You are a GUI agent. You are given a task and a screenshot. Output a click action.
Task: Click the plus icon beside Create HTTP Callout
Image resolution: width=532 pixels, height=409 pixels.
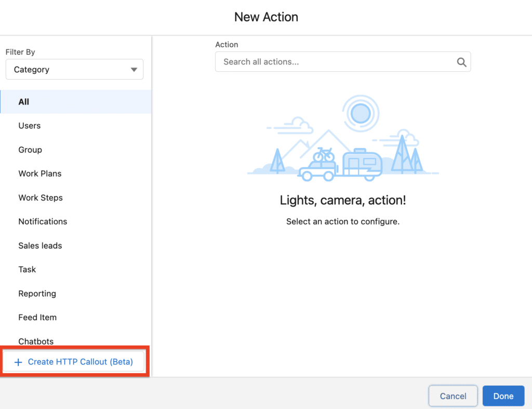[x=18, y=362]
